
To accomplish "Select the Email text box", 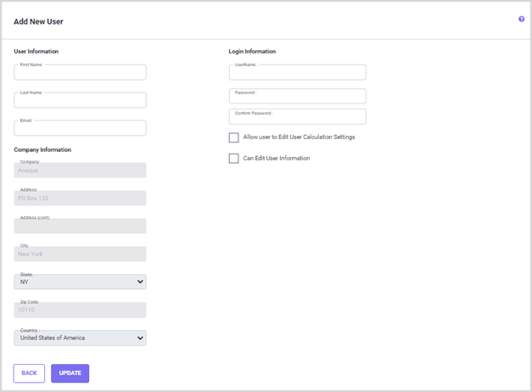I will 80,129.
